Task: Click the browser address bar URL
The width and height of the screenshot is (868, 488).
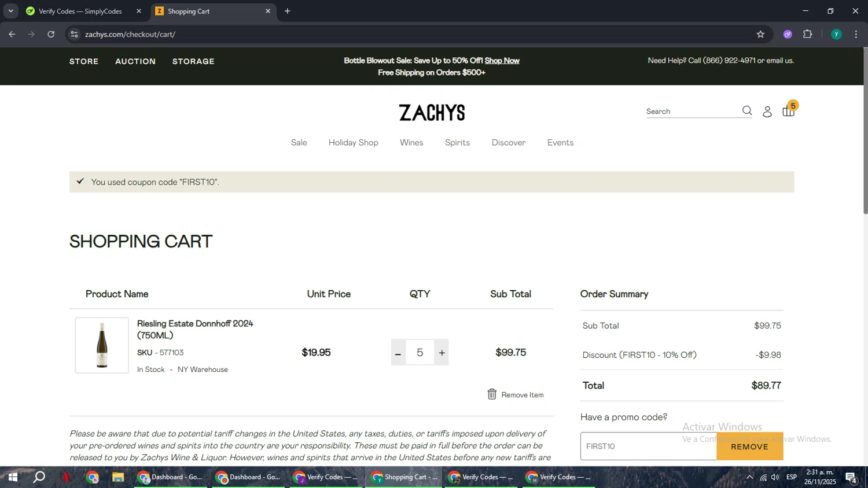Action: [x=130, y=35]
